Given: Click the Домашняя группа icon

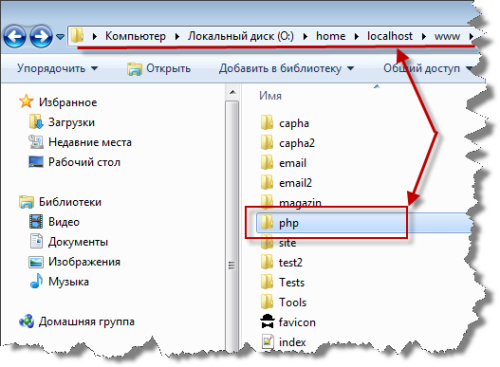Looking at the screenshot, I should 26,321.
